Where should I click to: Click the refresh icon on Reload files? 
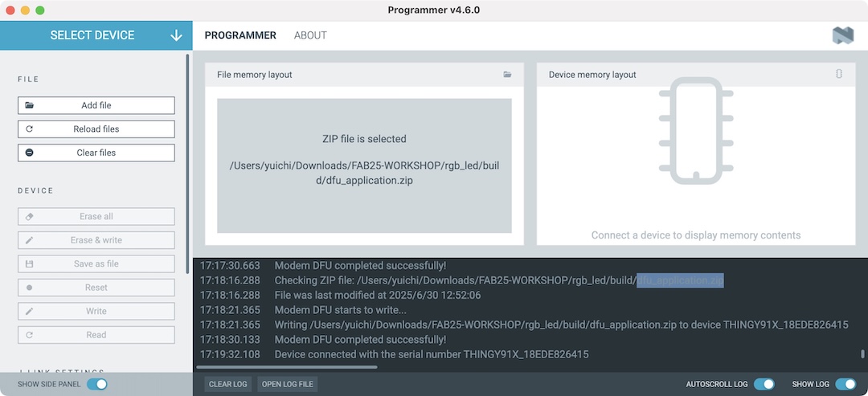[x=30, y=129]
